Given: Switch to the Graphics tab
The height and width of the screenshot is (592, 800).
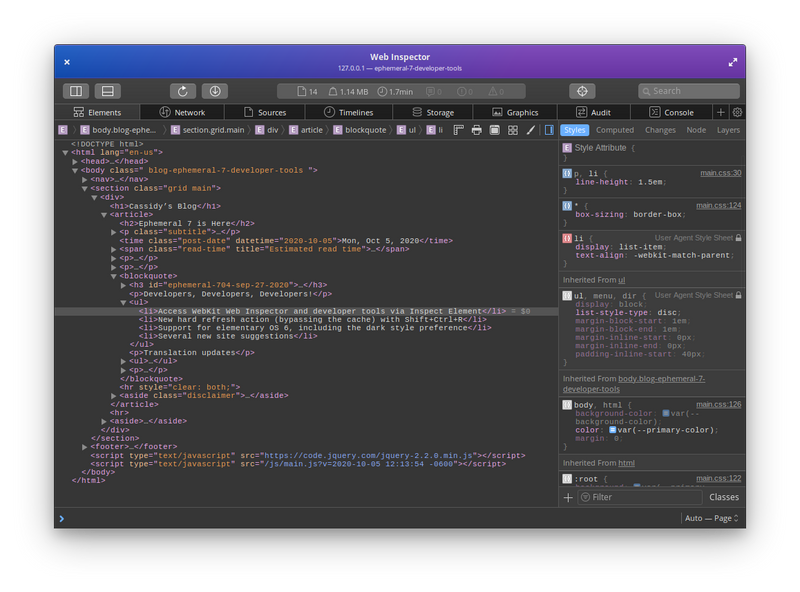Looking at the screenshot, I should pos(515,112).
